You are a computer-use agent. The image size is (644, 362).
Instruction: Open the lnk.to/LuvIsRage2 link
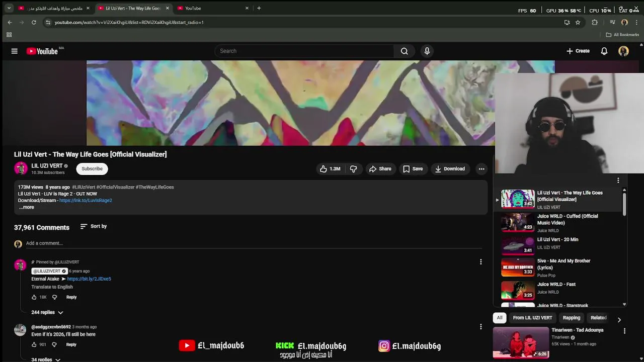[86, 200]
